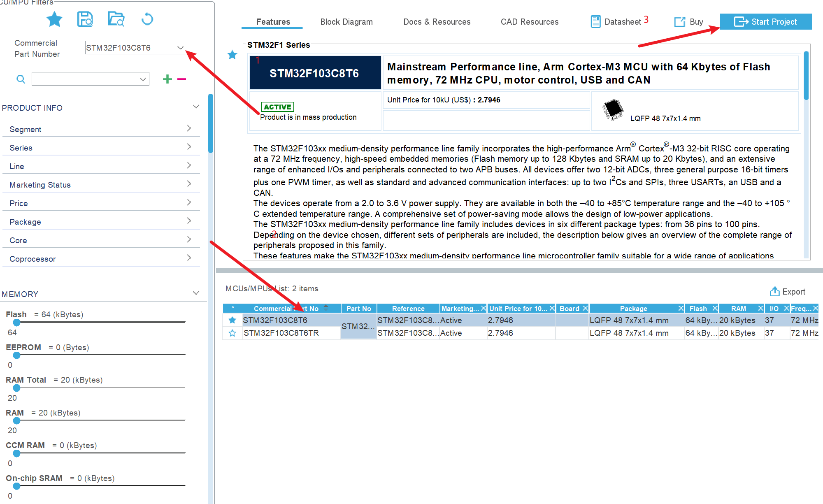Collapse the MEMORY section
Viewport: 823px width, 504px height.
196,293
